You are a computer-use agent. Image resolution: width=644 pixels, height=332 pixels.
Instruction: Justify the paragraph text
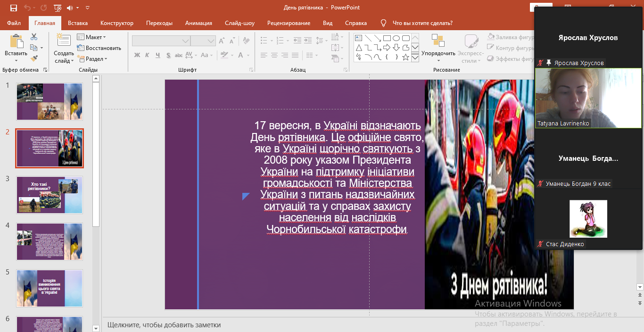click(295, 55)
